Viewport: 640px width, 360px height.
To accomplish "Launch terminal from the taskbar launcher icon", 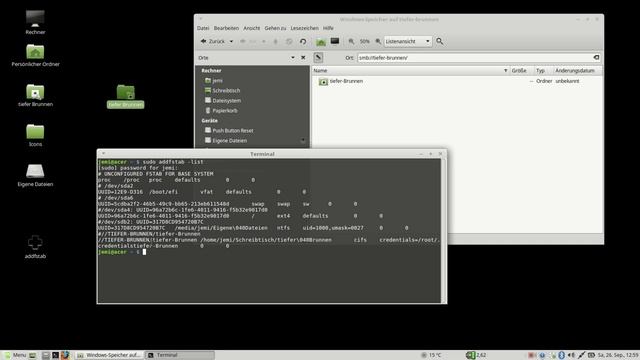I will tap(55, 355).
